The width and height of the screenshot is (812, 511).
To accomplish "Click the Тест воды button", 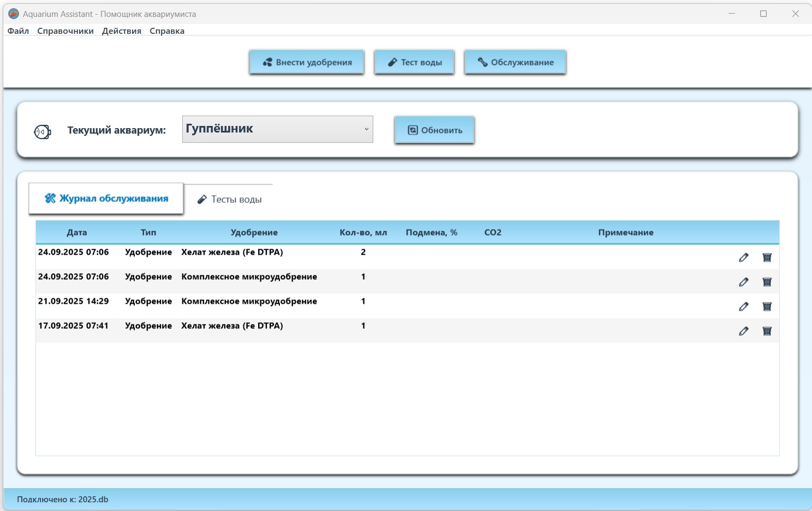I will [415, 62].
